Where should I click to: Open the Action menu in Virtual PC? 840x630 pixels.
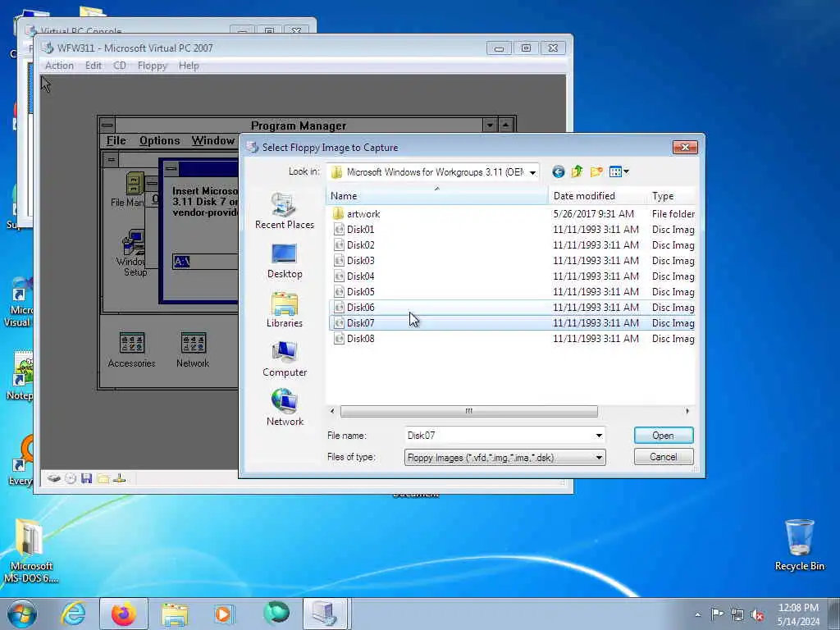[x=59, y=66]
